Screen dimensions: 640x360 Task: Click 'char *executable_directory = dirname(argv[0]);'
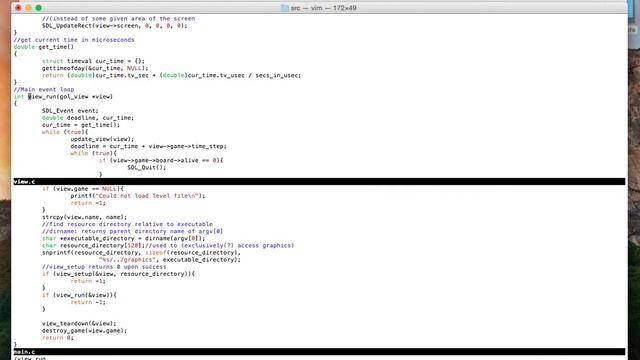[x=124, y=238]
